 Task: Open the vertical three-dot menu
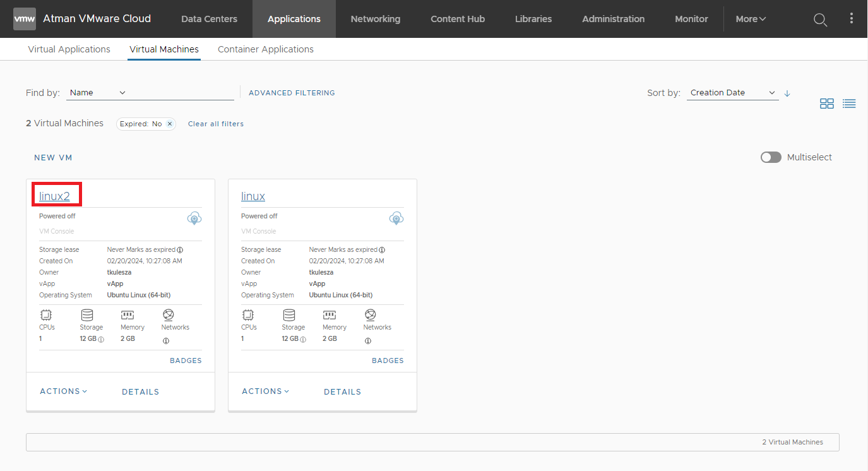click(851, 19)
